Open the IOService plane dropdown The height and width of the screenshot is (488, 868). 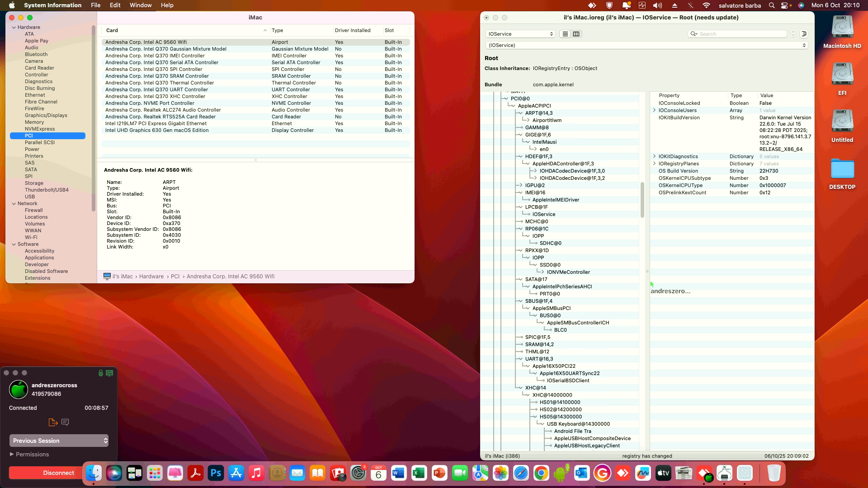click(520, 34)
